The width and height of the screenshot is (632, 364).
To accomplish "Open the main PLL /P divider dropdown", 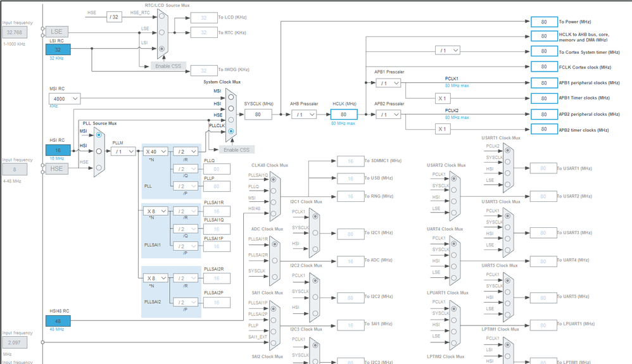I will click(x=186, y=186).
